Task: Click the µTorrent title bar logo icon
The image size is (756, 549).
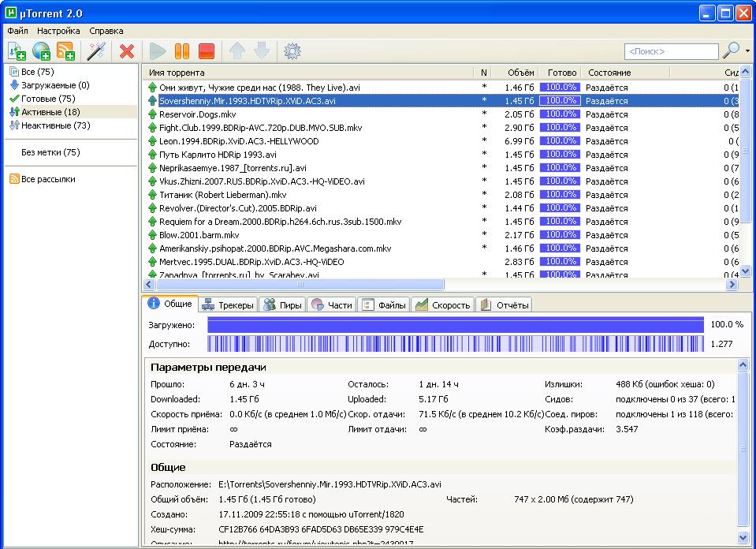Action: tap(10, 12)
